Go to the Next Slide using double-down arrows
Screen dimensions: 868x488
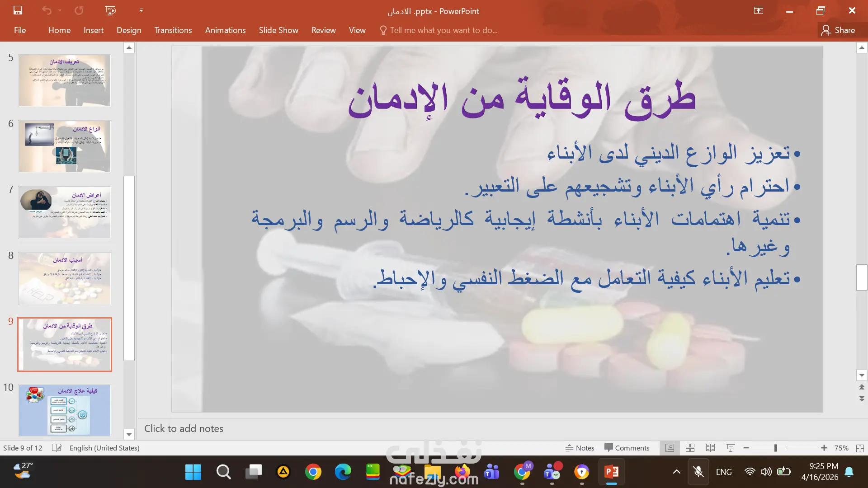[x=862, y=399]
